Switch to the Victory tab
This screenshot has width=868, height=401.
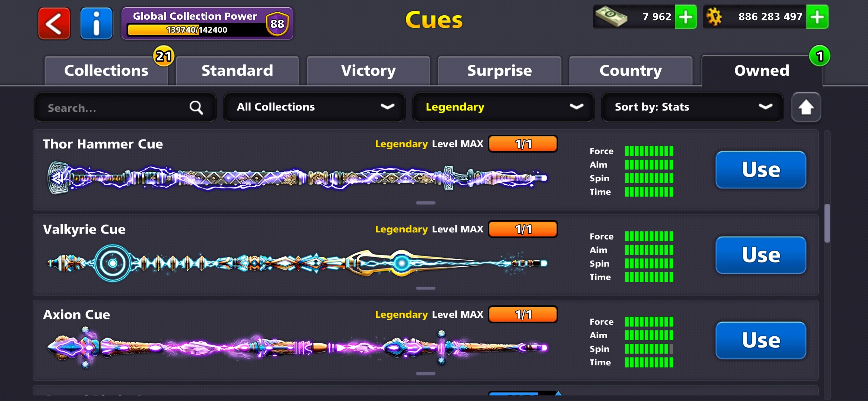[x=368, y=71]
